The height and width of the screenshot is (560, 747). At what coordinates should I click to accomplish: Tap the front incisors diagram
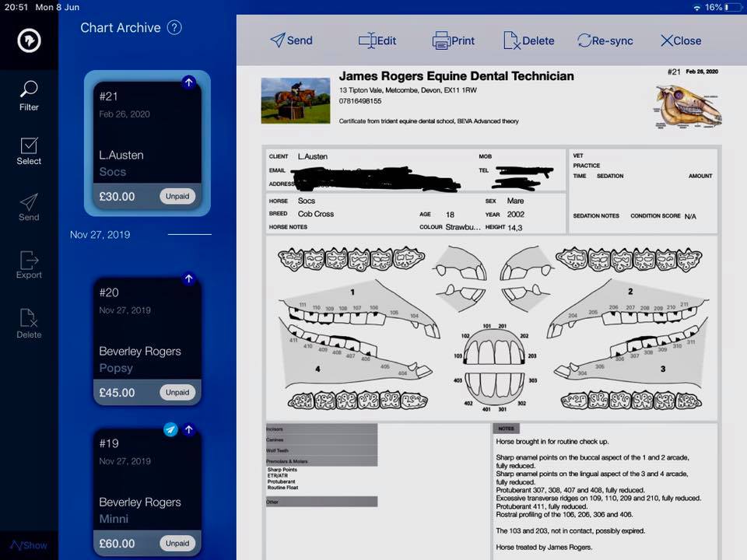point(495,367)
